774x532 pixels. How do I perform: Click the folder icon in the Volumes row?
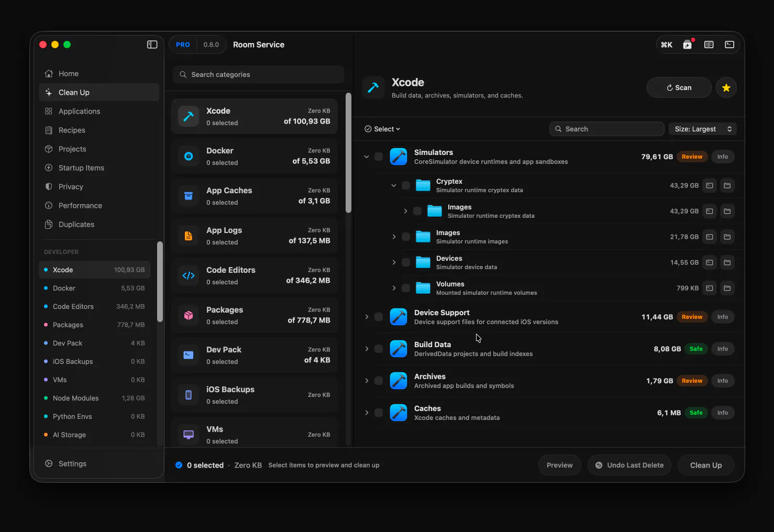point(727,288)
